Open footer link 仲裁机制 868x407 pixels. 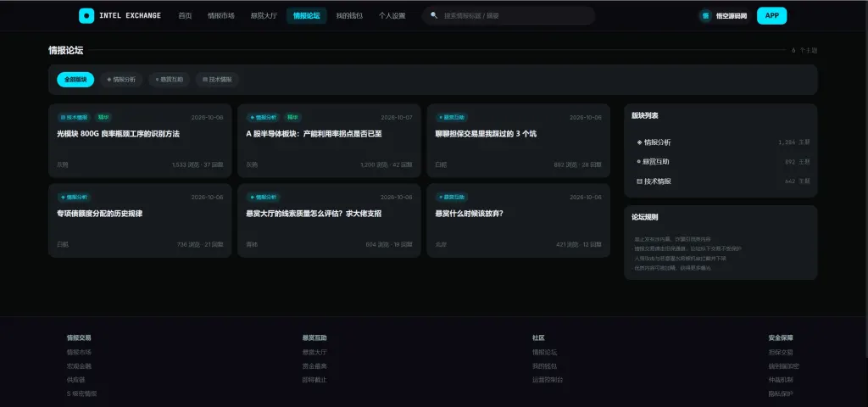(781, 380)
